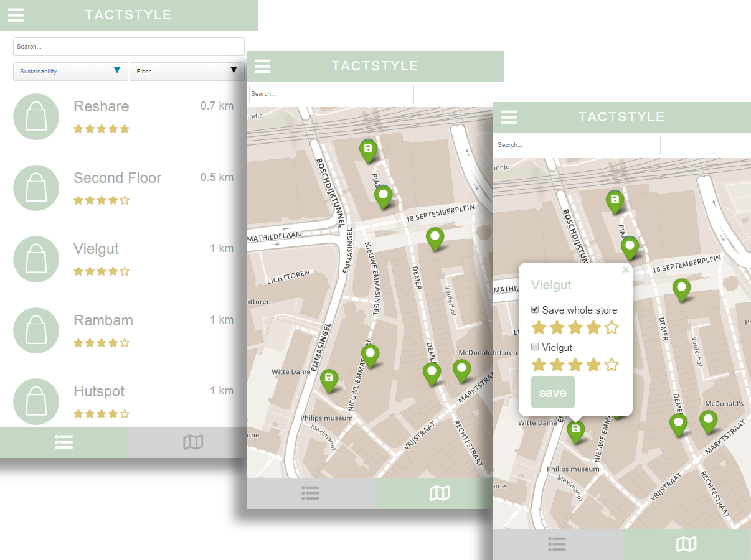Image resolution: width=751 pixels, height=560 pixels.
Task: Click the shopping bag icon next to Hutspot
Action: coord(36,401)
